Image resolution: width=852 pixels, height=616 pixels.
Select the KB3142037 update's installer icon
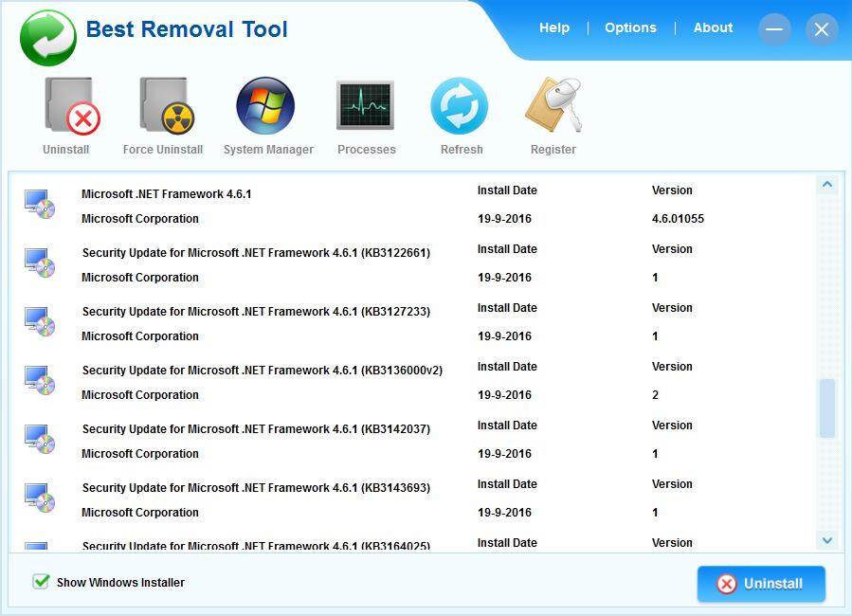coord(40,439)
